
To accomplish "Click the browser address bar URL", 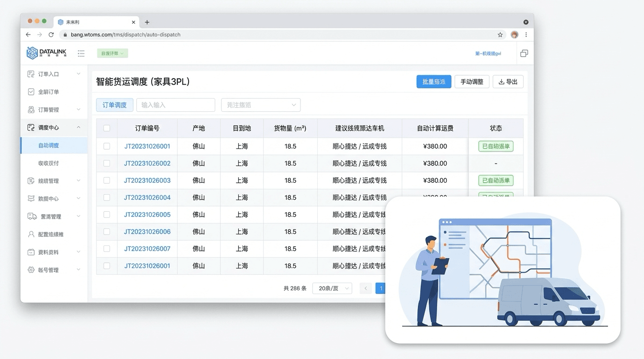I will click(x=125, y=35).
